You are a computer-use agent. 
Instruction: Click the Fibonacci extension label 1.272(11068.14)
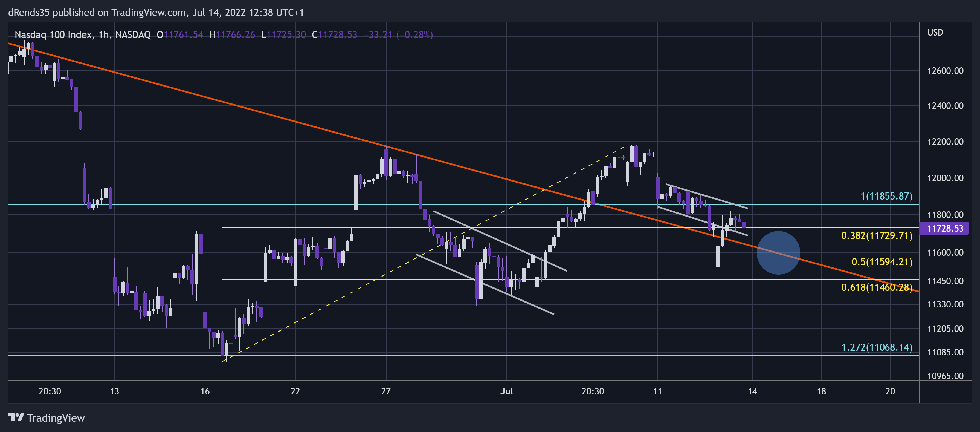point(877,347)
